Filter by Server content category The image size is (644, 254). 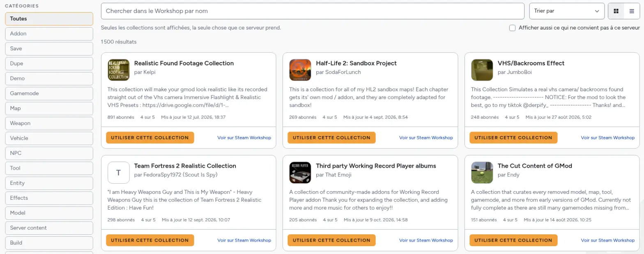coord(49,228)
